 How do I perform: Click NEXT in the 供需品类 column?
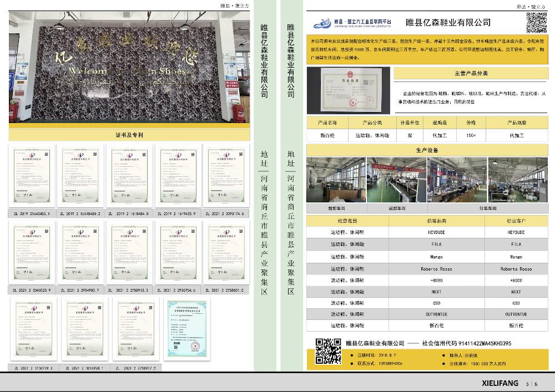click(x=437, y=292)
